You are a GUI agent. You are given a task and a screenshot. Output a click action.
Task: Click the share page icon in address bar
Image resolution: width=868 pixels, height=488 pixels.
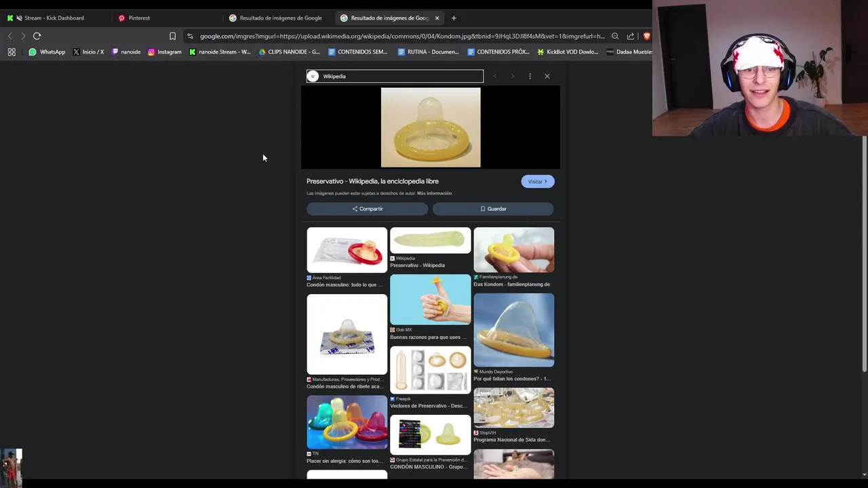coord(631,37)
